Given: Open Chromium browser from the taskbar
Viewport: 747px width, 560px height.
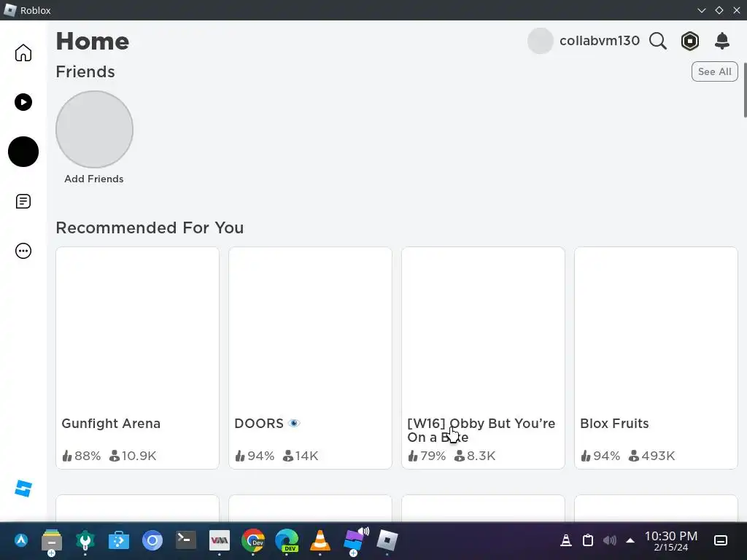Looking at the screenshot, I should [x=152, y=540].
